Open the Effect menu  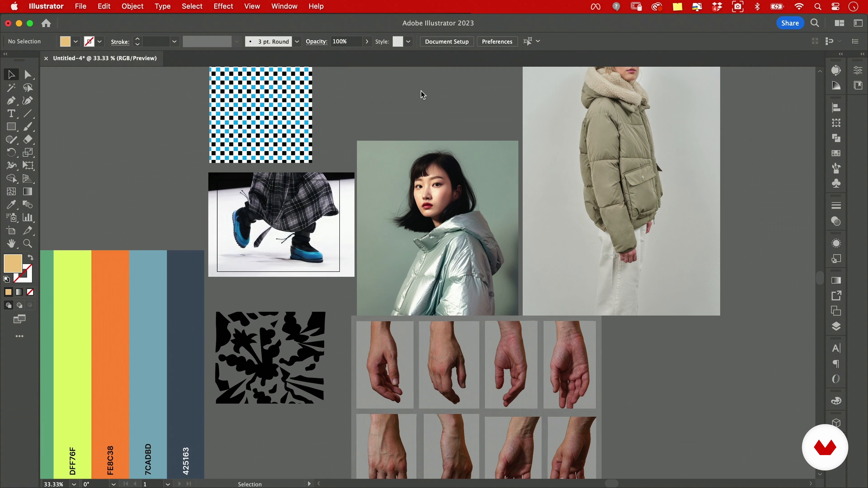[x=223, y=6]
